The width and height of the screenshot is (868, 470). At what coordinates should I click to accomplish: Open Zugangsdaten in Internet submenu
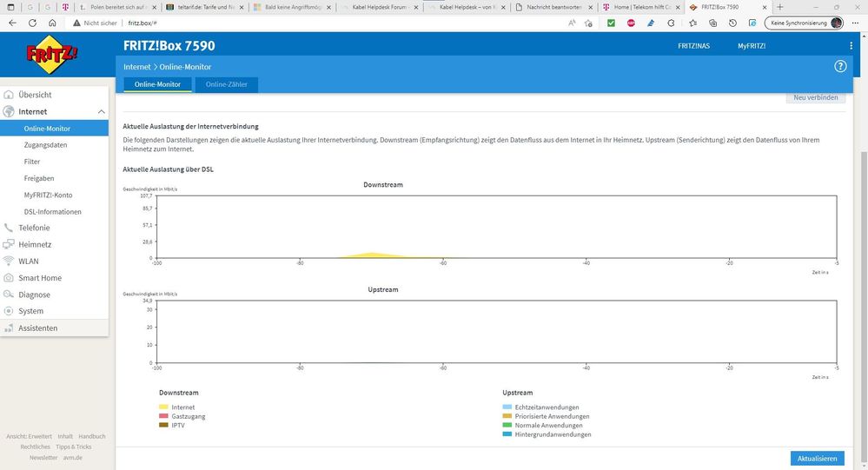coord(45,145)
